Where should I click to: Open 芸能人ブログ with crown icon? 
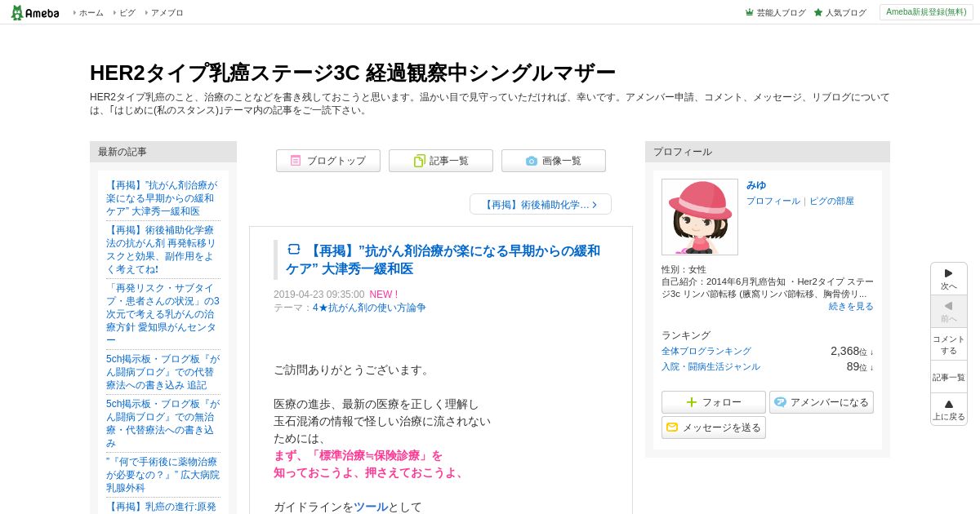tap(775, 13)
